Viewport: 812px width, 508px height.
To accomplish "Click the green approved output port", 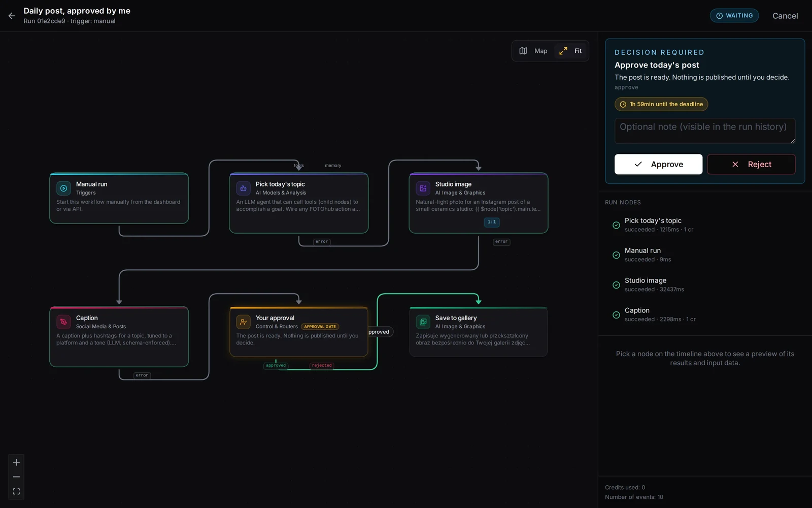I will tap(276, 366).
